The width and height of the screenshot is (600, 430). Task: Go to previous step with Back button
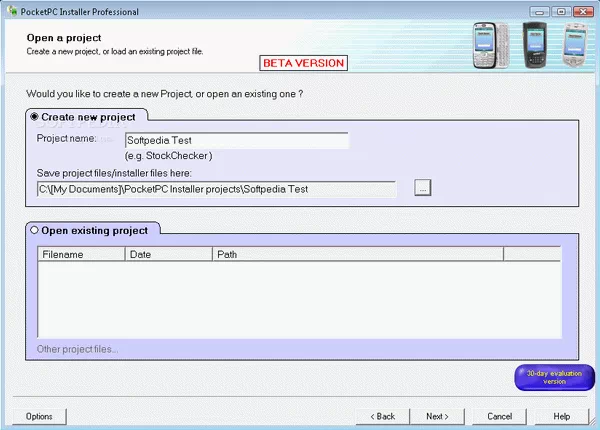tap(383, 416)
